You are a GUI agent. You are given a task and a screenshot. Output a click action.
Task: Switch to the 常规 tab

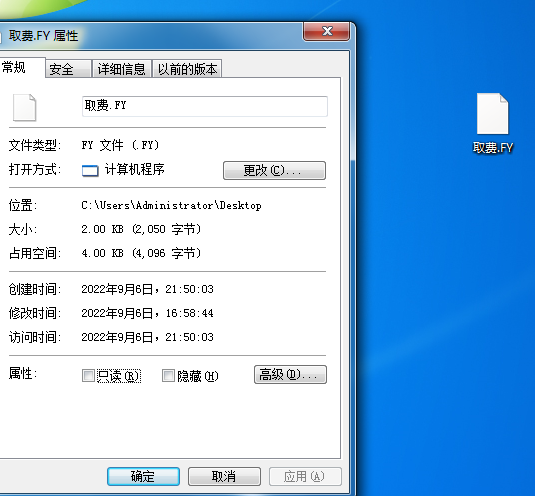[22, 68]
